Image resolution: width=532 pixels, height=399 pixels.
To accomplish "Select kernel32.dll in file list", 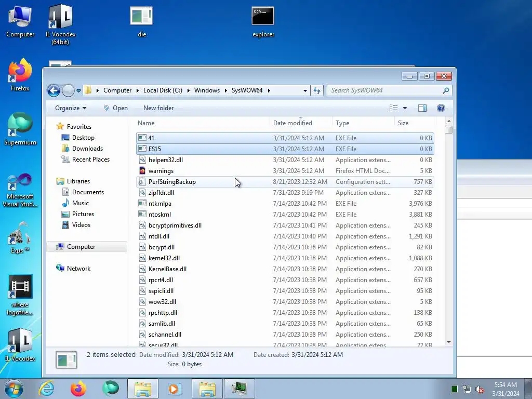I will pyautogui.click(x=285, y=258).
